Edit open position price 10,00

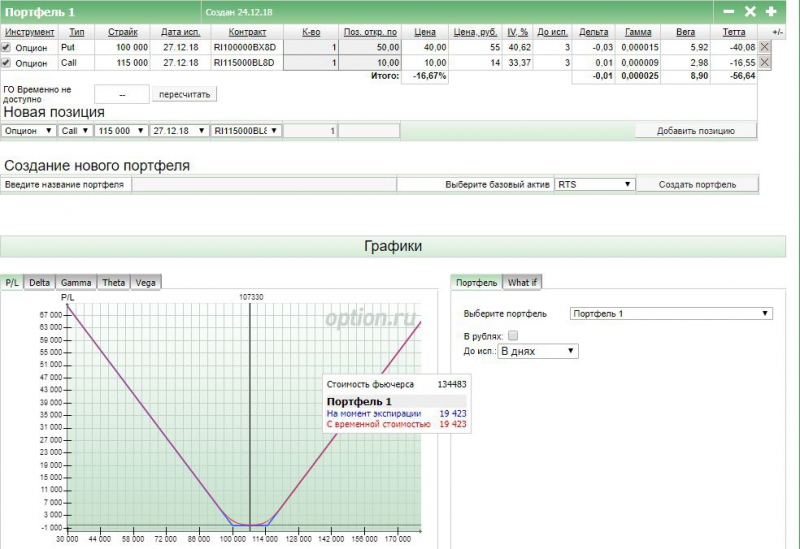click(370, 63)
